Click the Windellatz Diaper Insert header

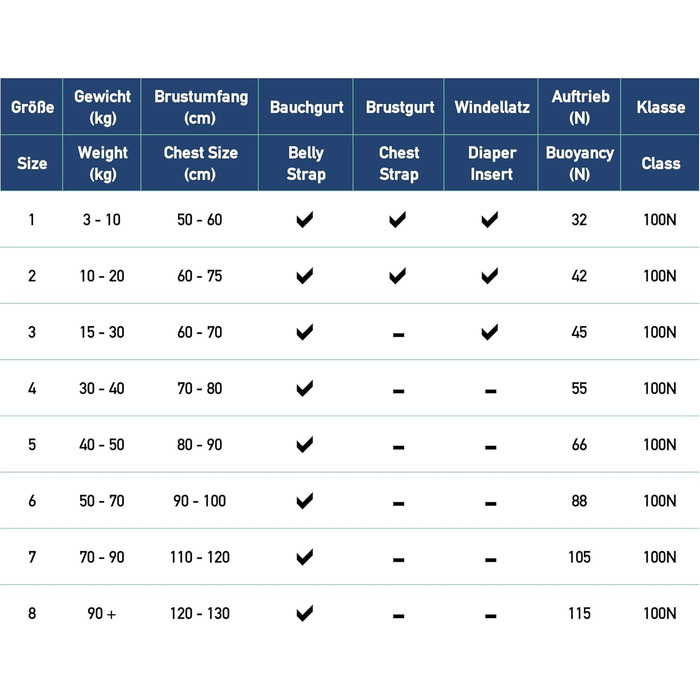tap(492, 135)
